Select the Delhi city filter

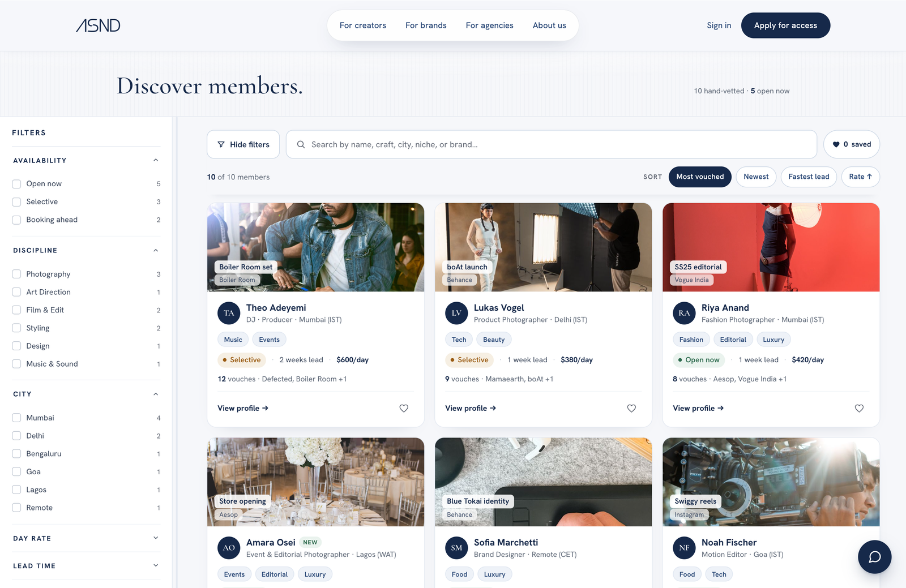(16, 436)
